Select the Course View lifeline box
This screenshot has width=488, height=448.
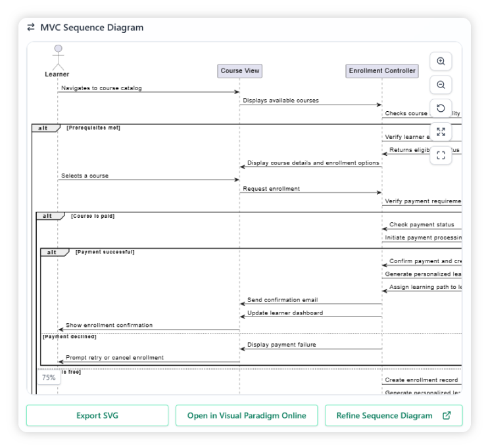[240, 71]
